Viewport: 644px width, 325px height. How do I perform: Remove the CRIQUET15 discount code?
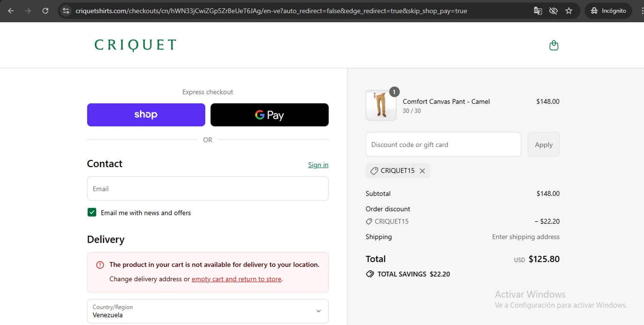point(422,171)
